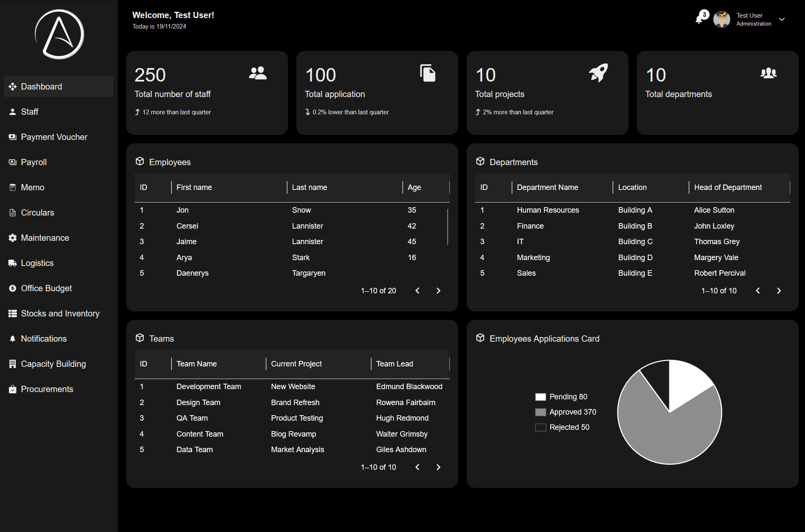805x532 pixels.
Task: Open notifications bell with badge 3
Action: pos(699,18)
